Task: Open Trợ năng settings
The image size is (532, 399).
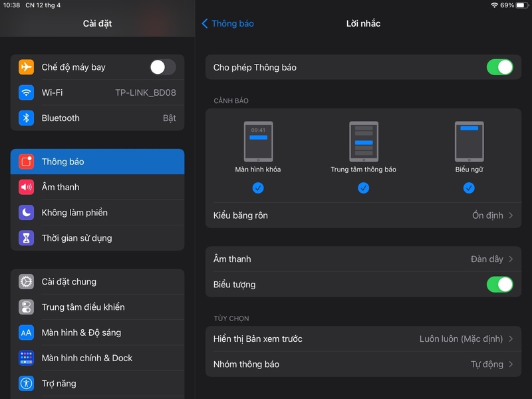Action: pos(97,384)
